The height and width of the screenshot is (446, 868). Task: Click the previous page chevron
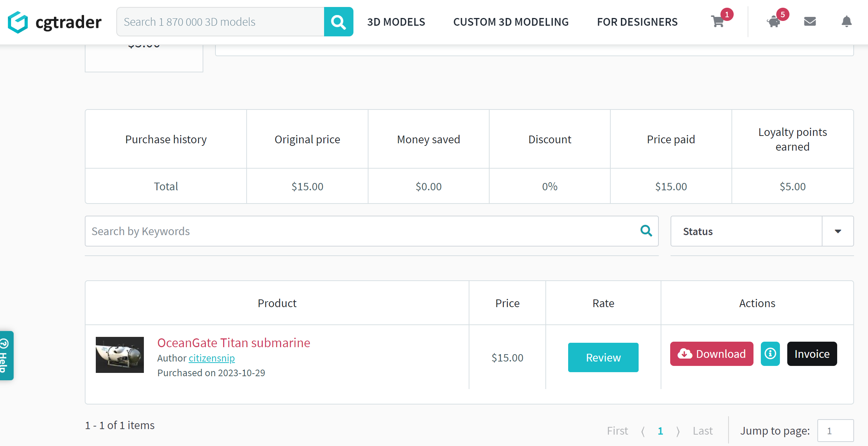click(643, 431)
